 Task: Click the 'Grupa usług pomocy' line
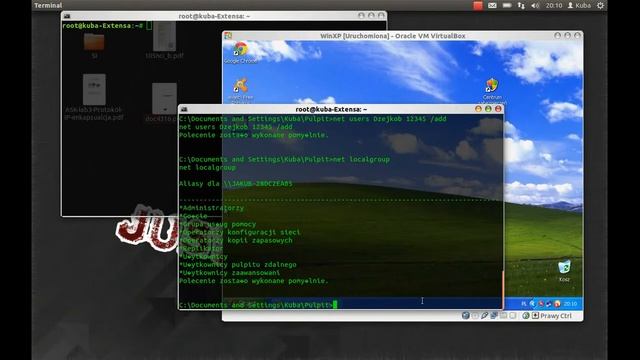coord(218,224)
